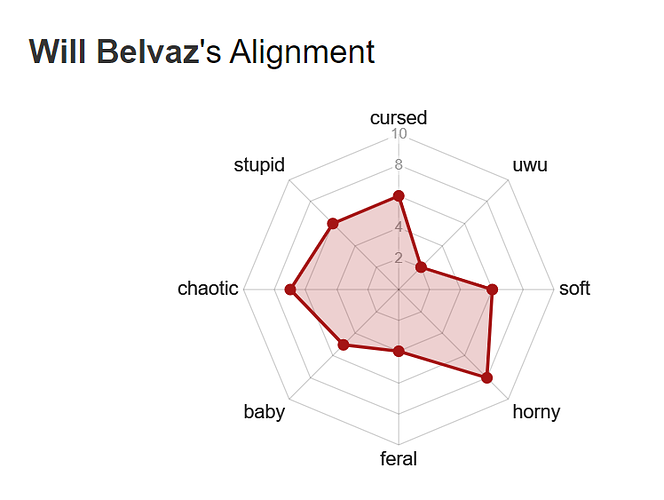This screenshot has height=500, width=664.
Task: Click the baby data point marker
Action: [x=344, y=345]
